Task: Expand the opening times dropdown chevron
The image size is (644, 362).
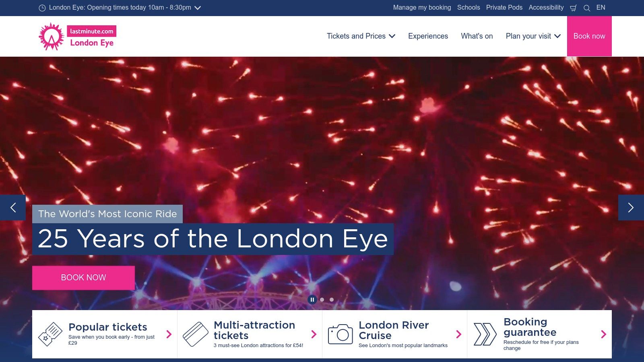Action: [198, 8]
